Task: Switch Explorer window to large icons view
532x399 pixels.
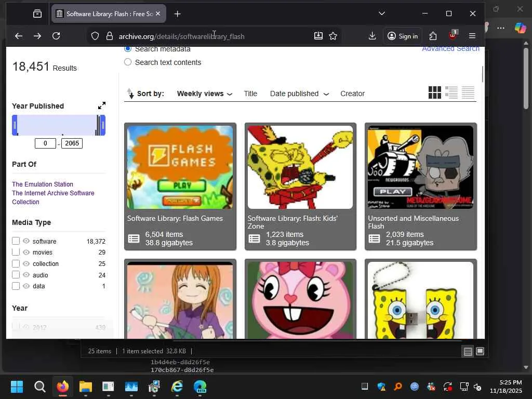Action: [x=480, y=352]
